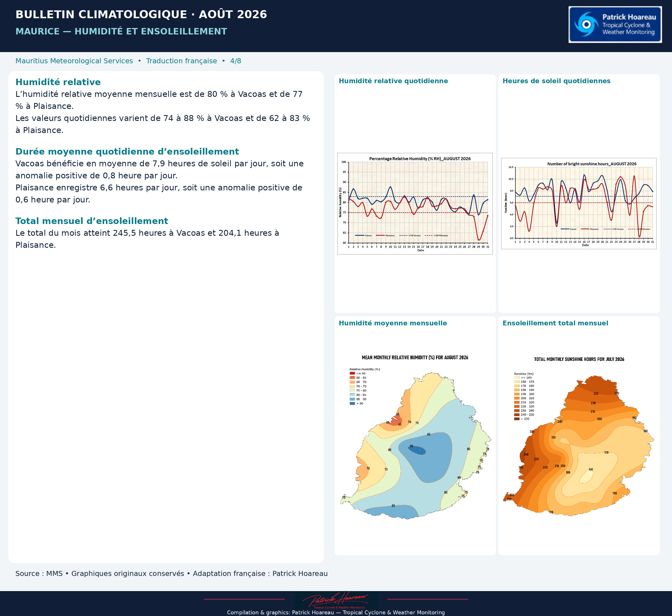Viewport: 672px width, 616px height.
Task: Open the total monthly sunshine hours map
Action: 579,436
